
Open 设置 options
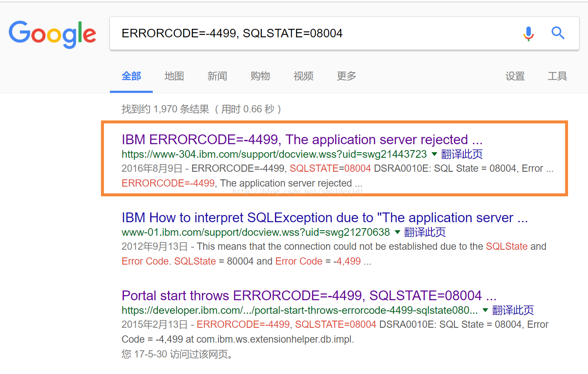tap(515, 76)
